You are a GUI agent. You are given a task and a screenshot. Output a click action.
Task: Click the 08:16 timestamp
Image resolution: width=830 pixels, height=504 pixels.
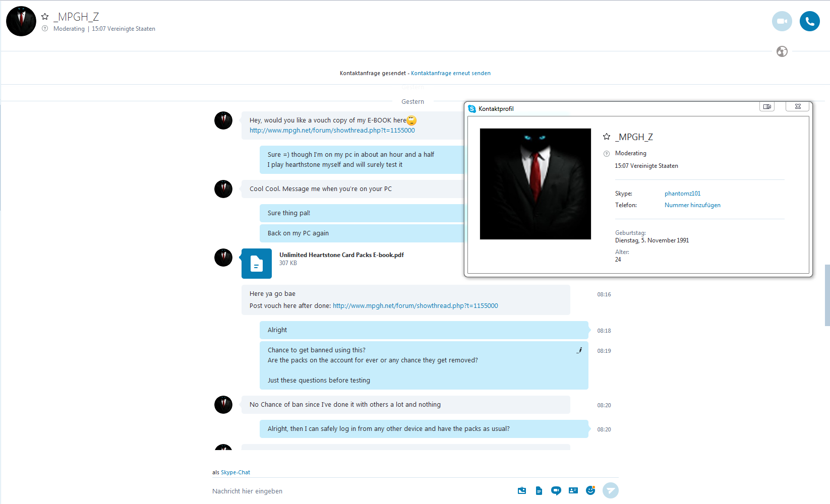tap(604, 294)
